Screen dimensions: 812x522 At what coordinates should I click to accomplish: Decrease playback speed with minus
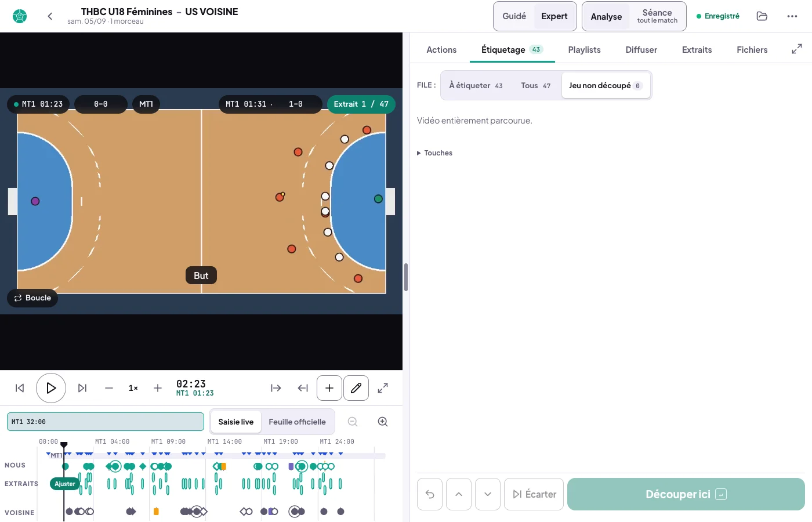point(109,388)
